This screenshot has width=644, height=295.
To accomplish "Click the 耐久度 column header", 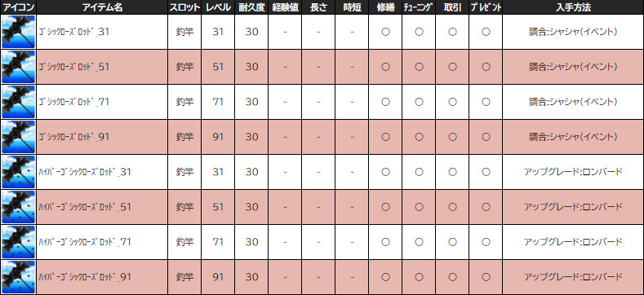I will pyautogui.click(x=251, y=7).
